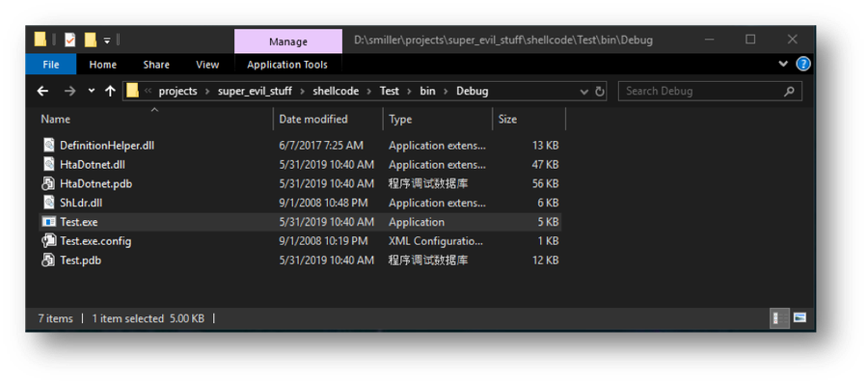This screenshot has height=384, width=868.
Task: Navigate to the bin breadcrumb
Action: point(427,92)
